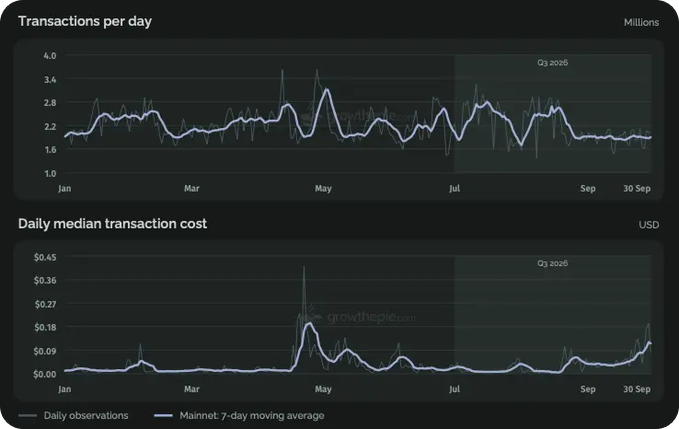The height and width of the screenshot is (429, 679).
Task: Click the '$0.18' y-axis value
Action: pos(45,327)
